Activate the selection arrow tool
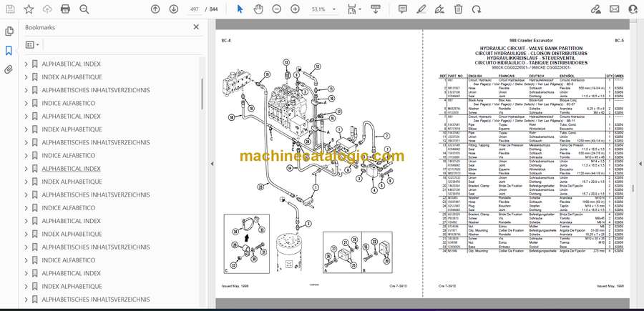The image size is (644, 311). click(240, 9)
